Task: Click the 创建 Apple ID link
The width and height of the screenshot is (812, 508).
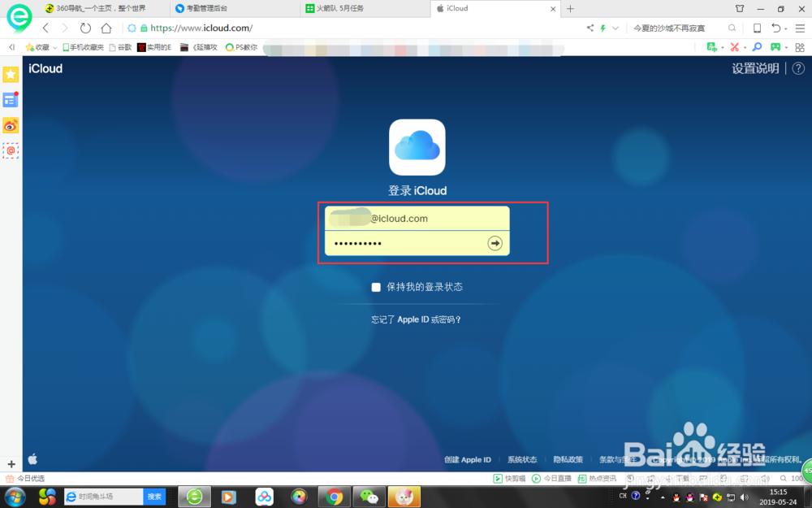Action: (x=468, y=460)
